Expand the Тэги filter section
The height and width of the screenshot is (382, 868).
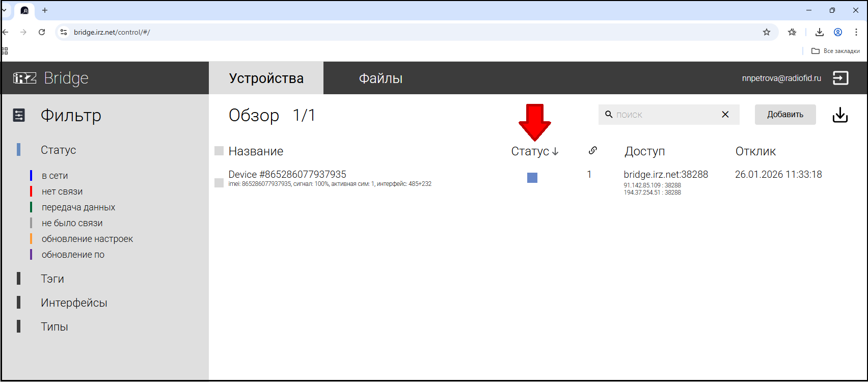click(52, 279)
